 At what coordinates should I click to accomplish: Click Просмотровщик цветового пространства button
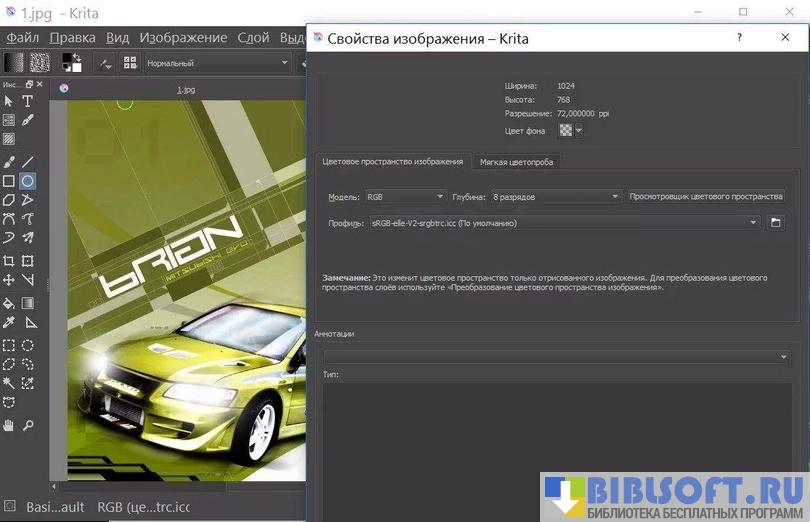point(706,197)
